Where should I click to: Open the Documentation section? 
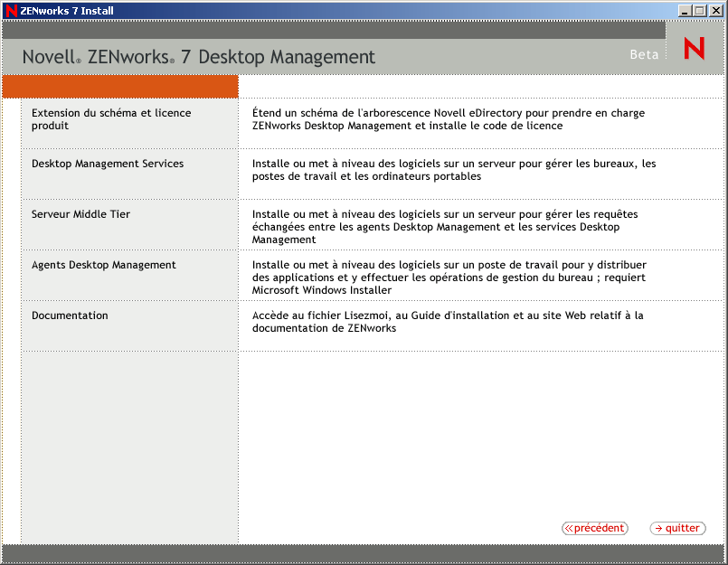click(69, 315)
